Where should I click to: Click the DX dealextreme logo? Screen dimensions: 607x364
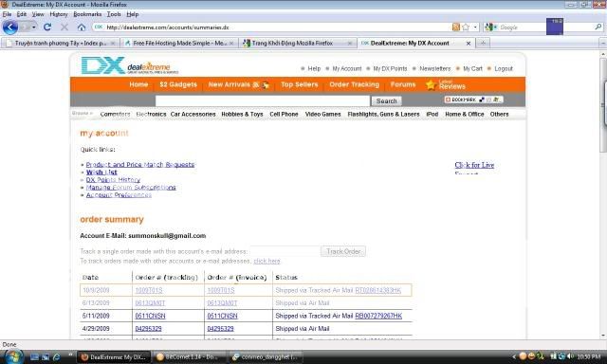130,65
